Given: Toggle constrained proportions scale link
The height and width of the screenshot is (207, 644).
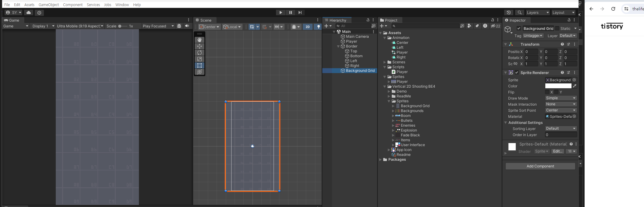Looking at the screenshot, I should pos(515,64).
